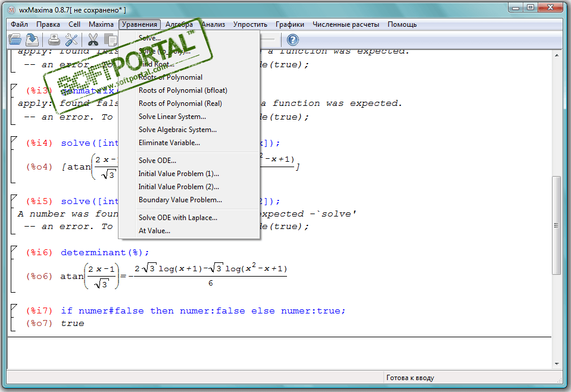This screenshot has width=571, height=392.
Task: Click the scrollbar down arrow
Action: point(557,364)
